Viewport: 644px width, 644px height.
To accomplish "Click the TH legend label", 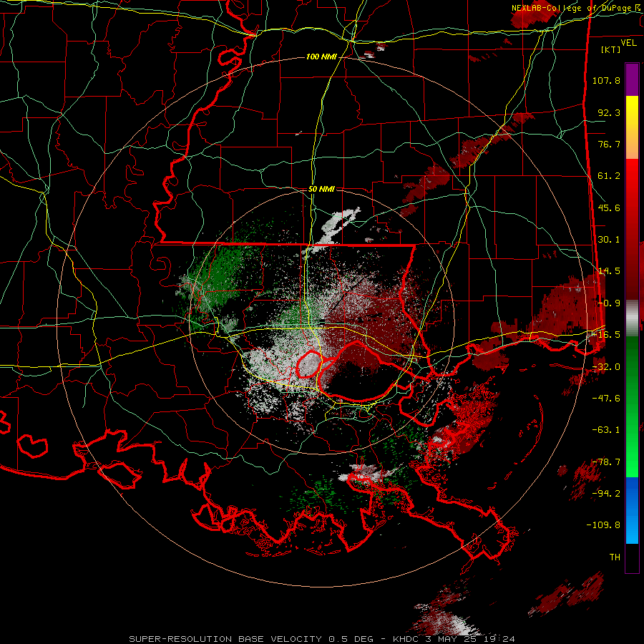I will pos(615,557).
